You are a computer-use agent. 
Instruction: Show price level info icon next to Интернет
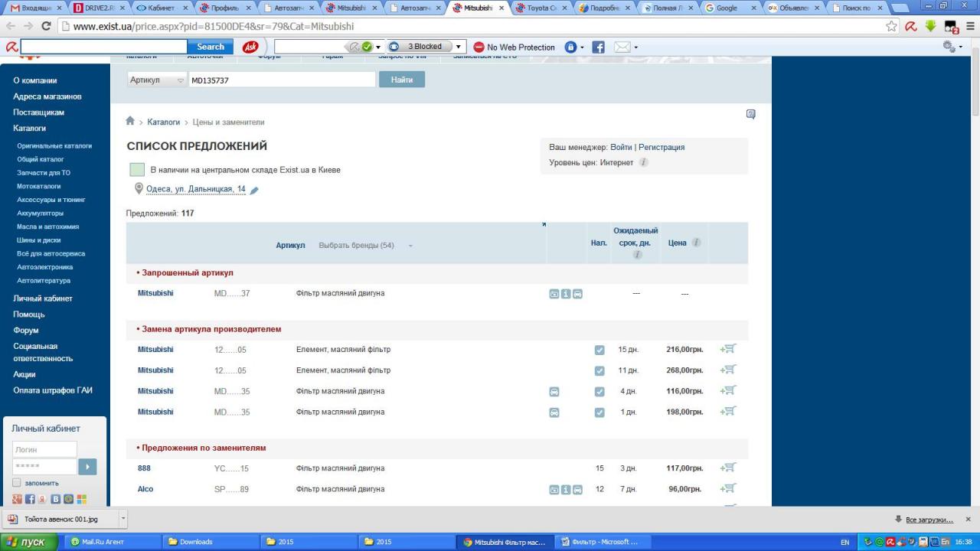tap(643, 162)
